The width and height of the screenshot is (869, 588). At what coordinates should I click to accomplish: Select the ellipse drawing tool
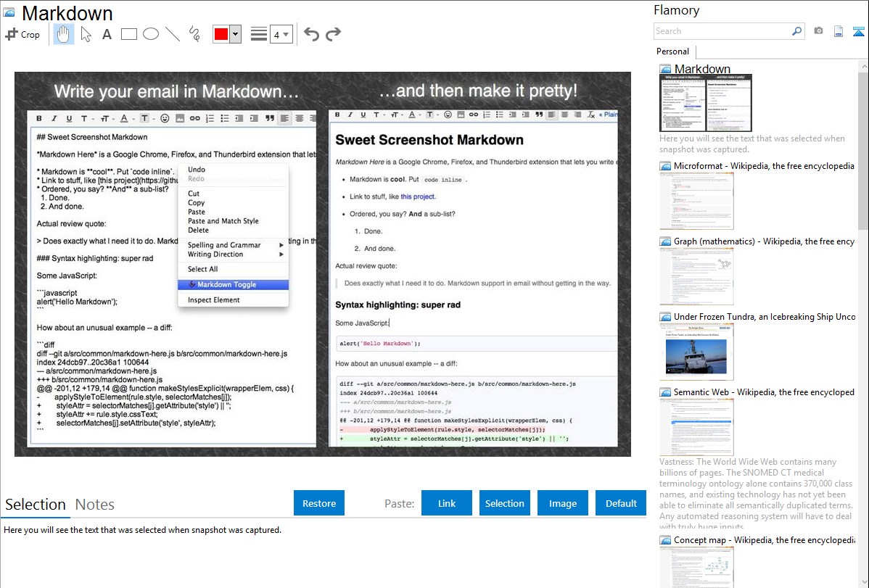click(x=151, y=34)
